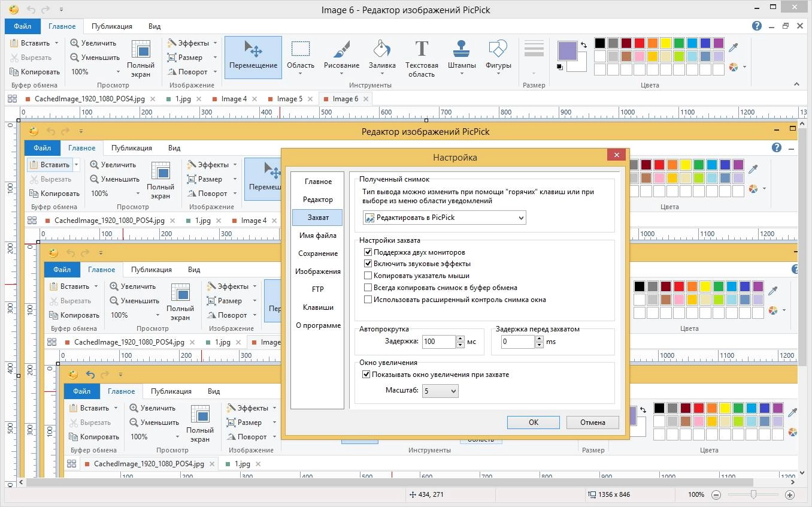Switch to Вид tab in main window
Viewport: 812px width, 507px height.
tap(154, 26)
